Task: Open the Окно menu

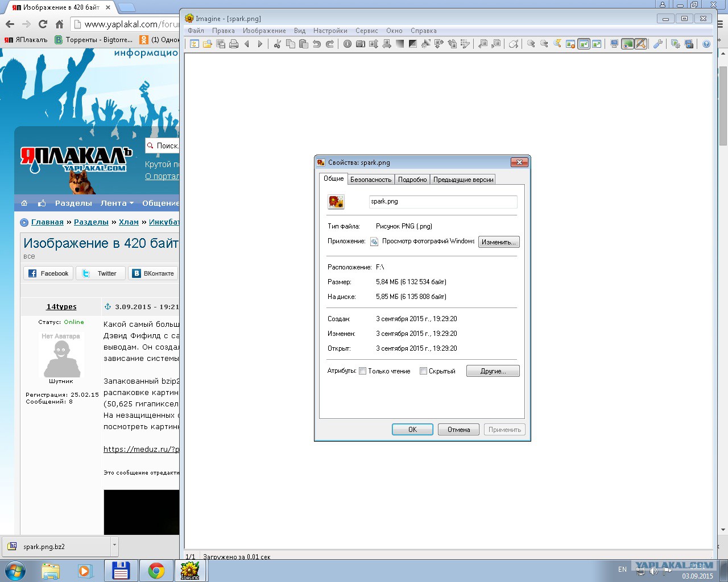Action: [394, 31]
